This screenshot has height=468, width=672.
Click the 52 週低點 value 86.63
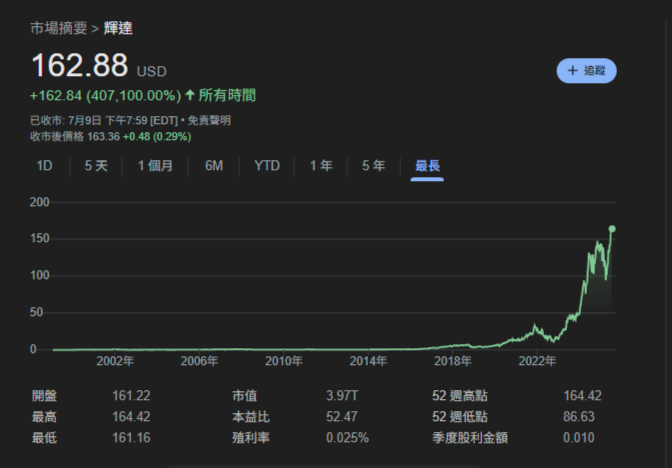point(579,417)
